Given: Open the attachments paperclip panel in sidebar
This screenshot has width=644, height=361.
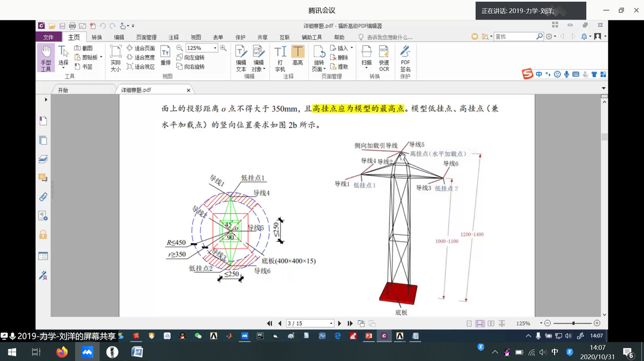Looking at the screenshot, I should pos(43,197).
